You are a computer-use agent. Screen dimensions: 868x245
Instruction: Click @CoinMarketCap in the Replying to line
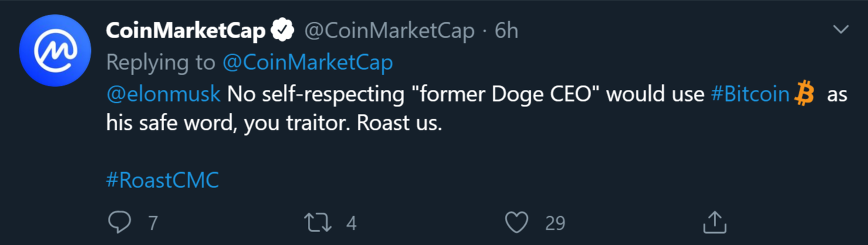(307, 63)
